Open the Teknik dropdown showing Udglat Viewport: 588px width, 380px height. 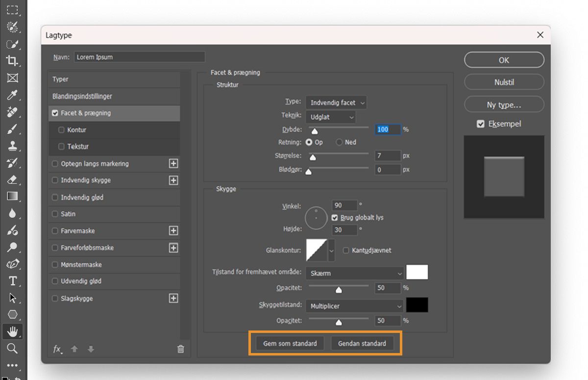point(331,117)
